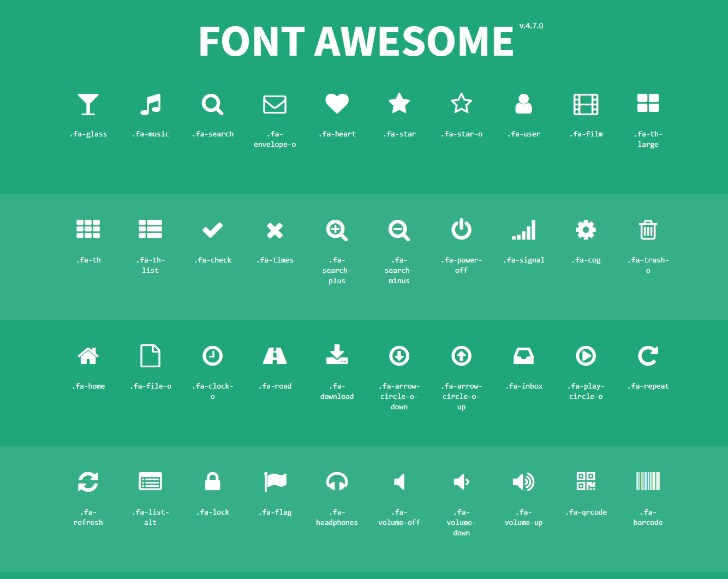Select the outlined fa-star-o icon
This screenshot has width=728, height=579.
[462, 104]
